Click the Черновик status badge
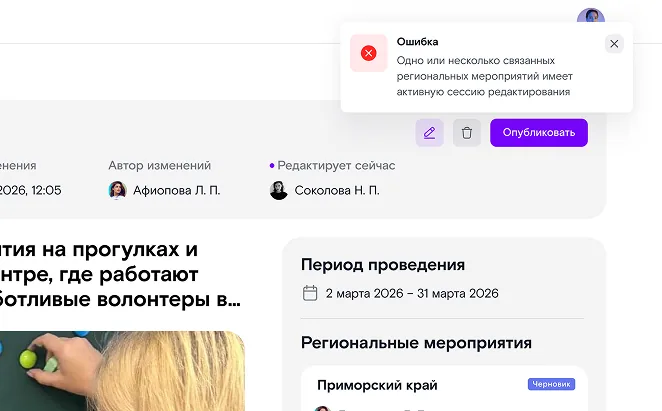Screen dimensions: 662x411 [x=551, y=384]
